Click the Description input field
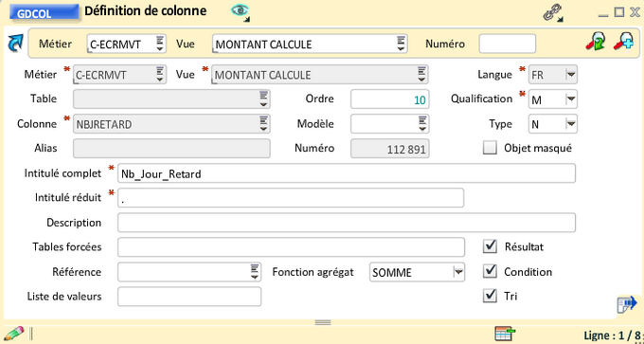 tap(347, 223)
